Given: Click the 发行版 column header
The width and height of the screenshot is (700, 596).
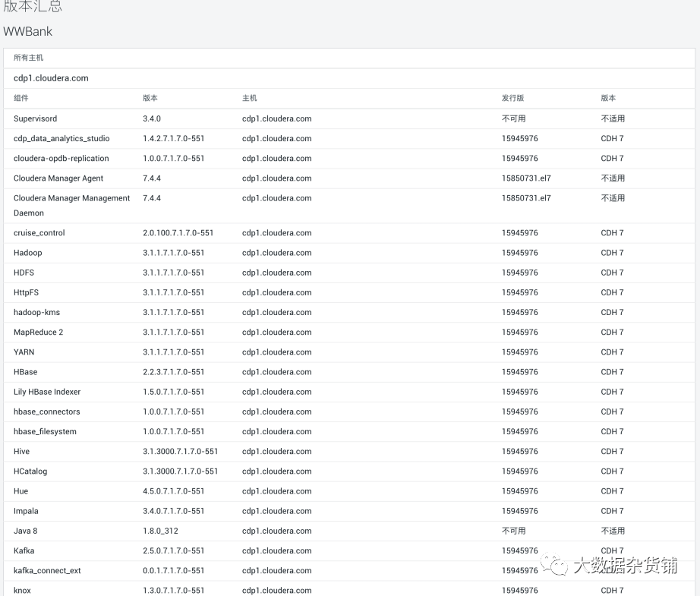Looking at the screenshot, I should [x=513, y=98].
